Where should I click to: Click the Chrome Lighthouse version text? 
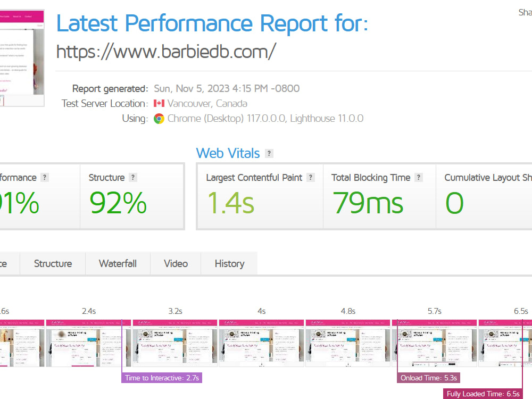point(265,119)
